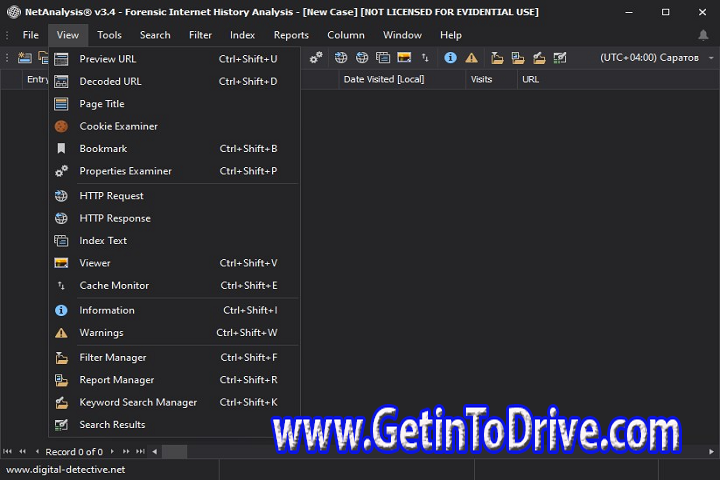The width and height of the screenshot is (720, 480).
Task: Choose HTTP Request in the View menu
Action: click(x=174, y=196)
